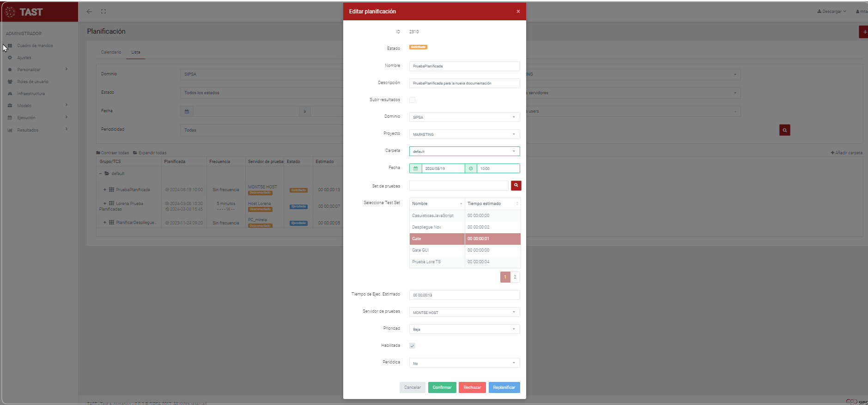Viewport: 868px width, 405px height.
Task: Open the Periódica dropdown
Action: point(464,363)
